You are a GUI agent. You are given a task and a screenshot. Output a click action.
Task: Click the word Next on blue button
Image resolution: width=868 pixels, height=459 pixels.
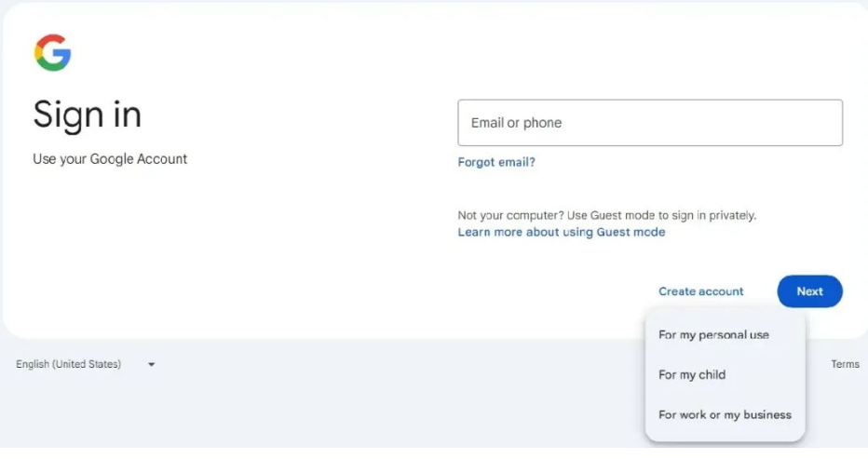[809, 291]
